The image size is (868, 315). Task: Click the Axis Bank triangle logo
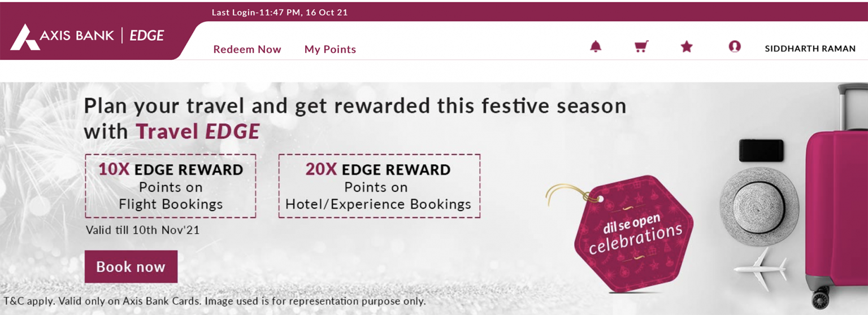[x=25, y=37]
